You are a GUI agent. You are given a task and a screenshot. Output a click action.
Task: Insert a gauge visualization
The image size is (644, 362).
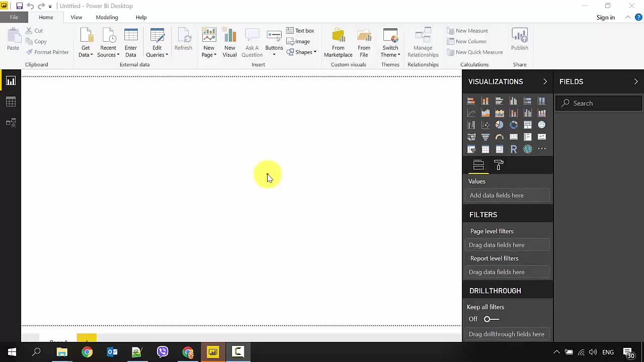click(499, 137)
